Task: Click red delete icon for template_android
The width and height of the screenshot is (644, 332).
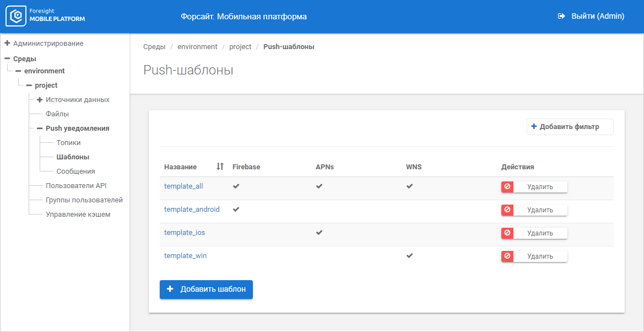Action: click(x=507, y=210)
